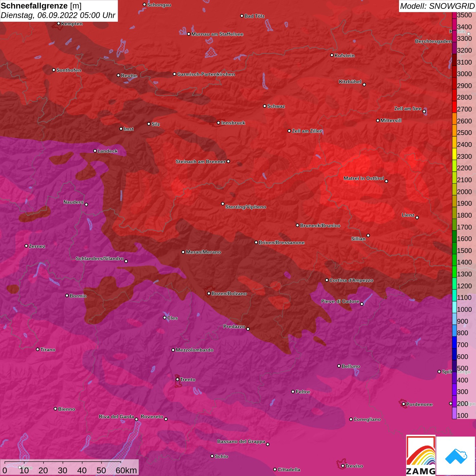Click the Matrei in Osttirol label
This screenshot has width=476, height=476.
click(364, 178)
